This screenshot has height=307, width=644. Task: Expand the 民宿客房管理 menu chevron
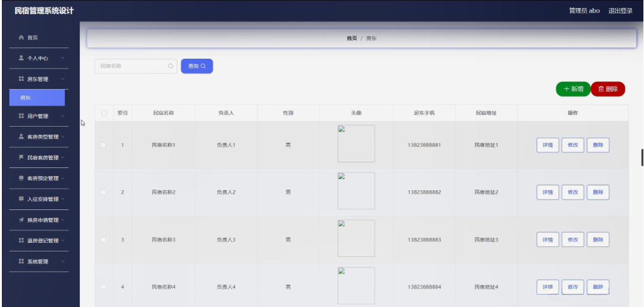pos(63,158)
